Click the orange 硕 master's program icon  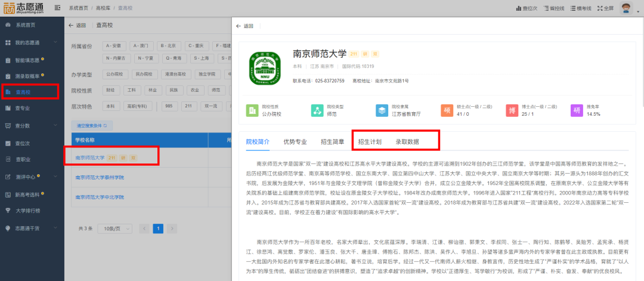[x=447, y=110]
